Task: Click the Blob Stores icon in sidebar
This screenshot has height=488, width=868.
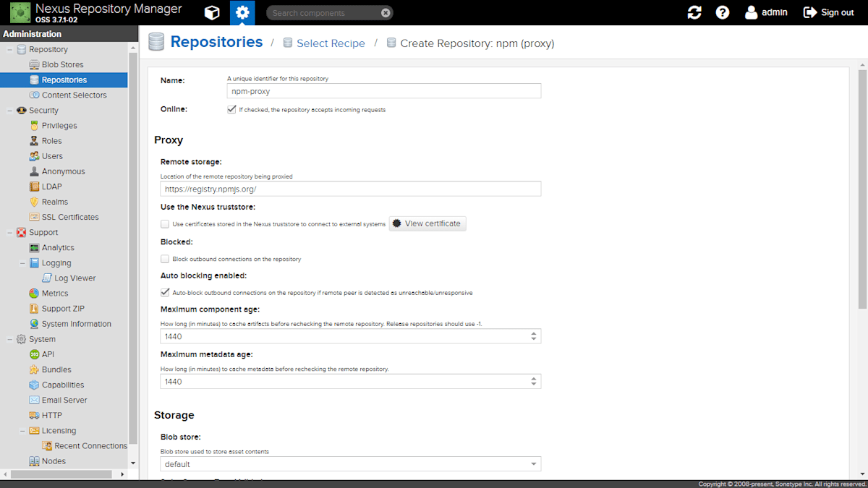Action: coord(34,65)
